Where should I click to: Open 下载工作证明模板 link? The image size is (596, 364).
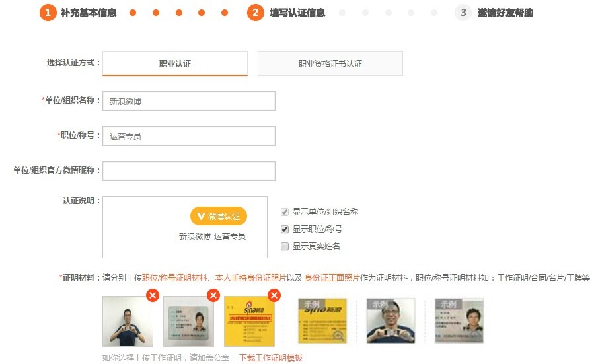coord(271,357)
